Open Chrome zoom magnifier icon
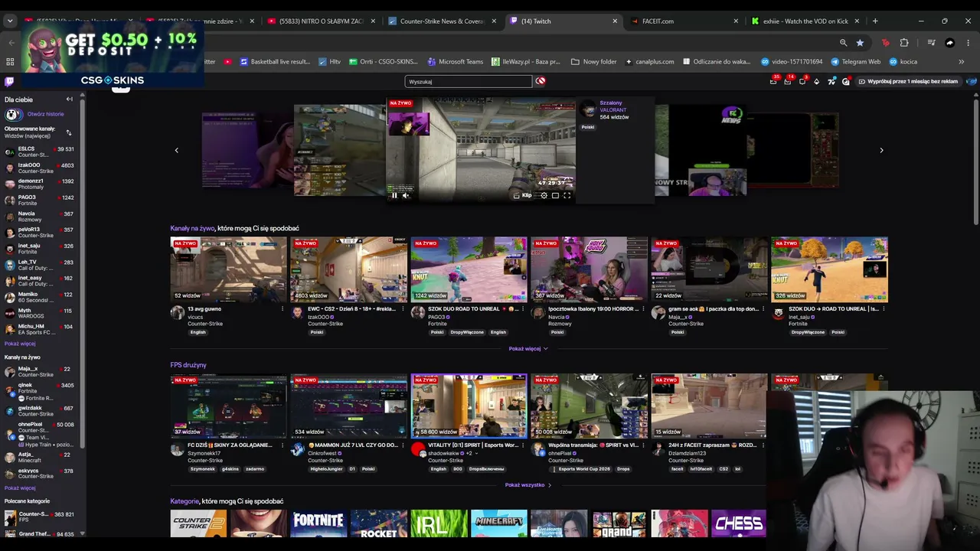Image resolution: width=980 pixels, height=551 pixels. click(x=843, y=43)
